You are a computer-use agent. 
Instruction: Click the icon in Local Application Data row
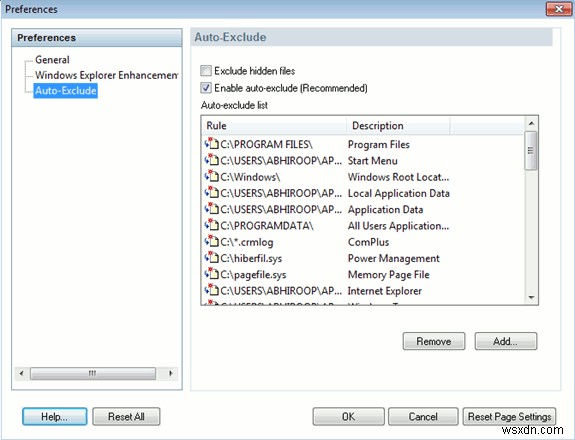tap(212, 193)
